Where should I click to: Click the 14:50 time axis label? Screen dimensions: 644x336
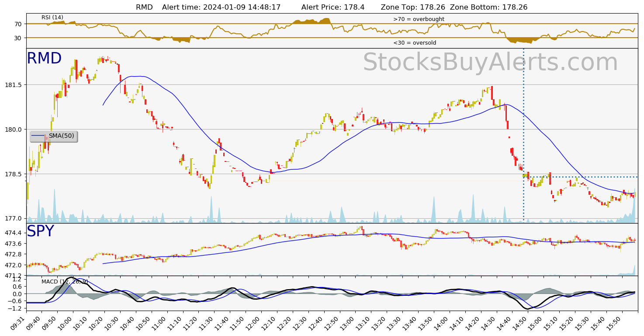click(521, 322)
